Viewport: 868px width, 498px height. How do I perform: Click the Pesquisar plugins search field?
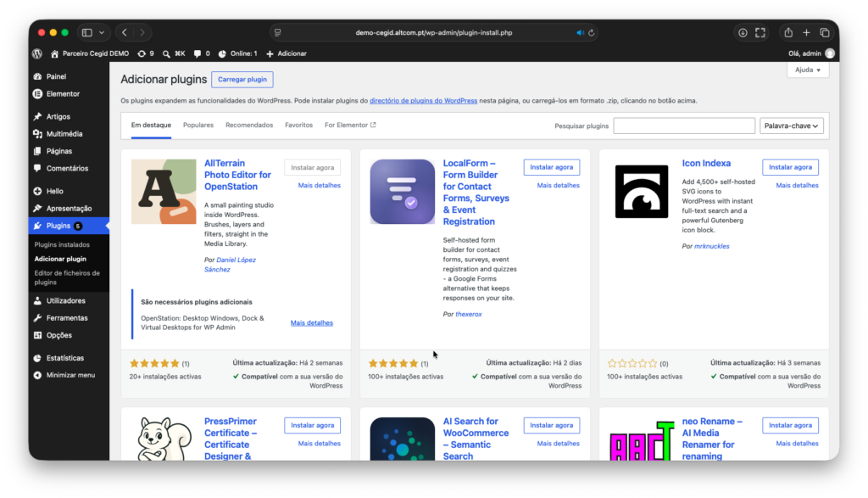coord(684,126)
